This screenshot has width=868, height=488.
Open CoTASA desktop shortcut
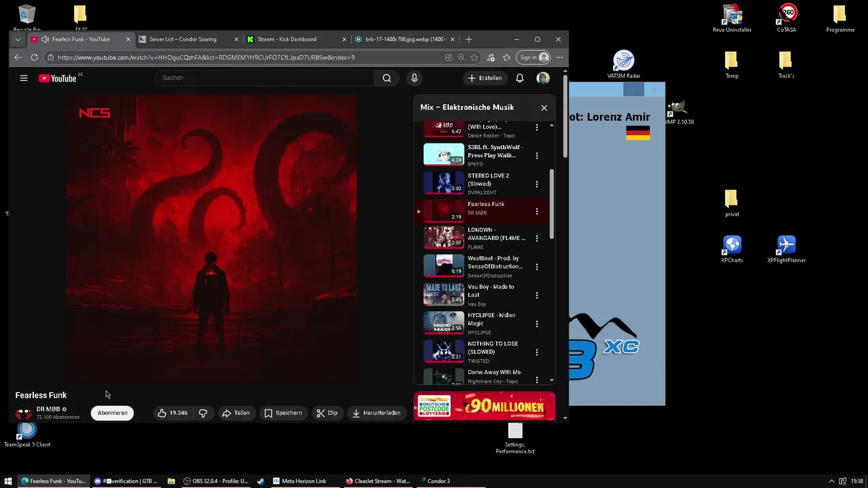coord(787,18)
